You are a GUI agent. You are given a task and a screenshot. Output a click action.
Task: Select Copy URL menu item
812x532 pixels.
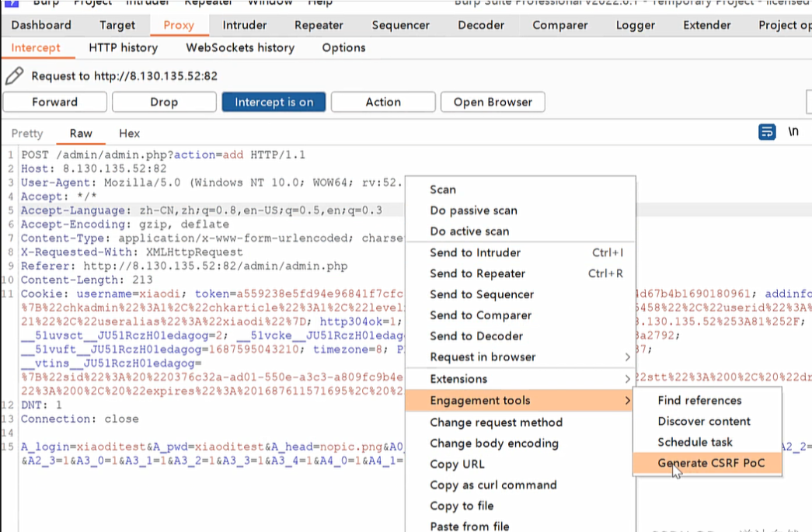tap(521, 464)
